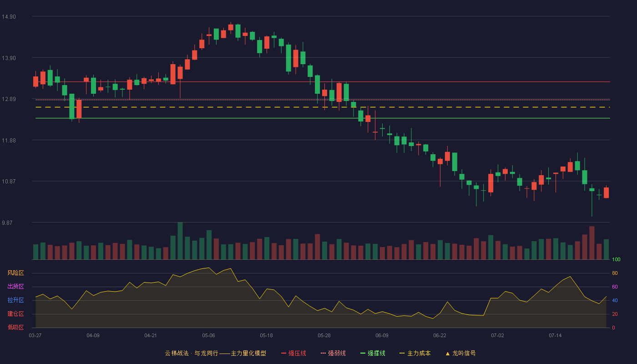Screen dimensions: 637x364
Task: Click the red 0 indicator axis label
Action: coord(613,328)
